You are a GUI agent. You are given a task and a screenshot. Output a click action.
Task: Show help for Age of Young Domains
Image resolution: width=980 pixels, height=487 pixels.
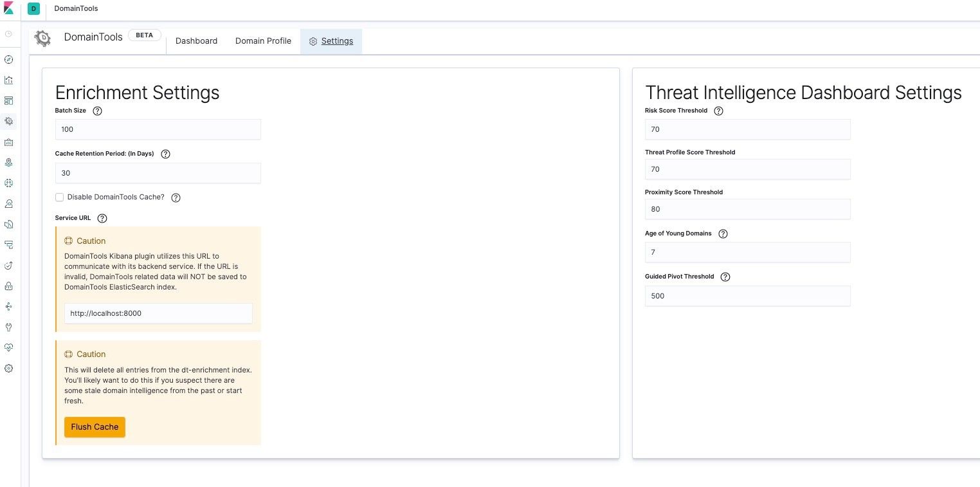[x=722, y=234]
